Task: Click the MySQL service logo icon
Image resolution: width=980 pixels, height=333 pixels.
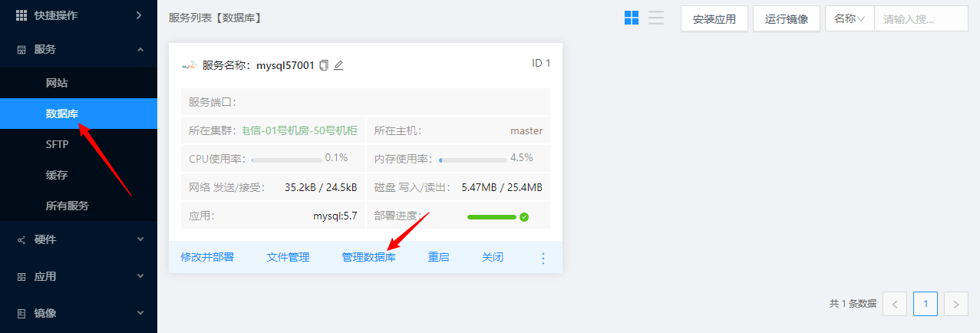Action: 189,66
